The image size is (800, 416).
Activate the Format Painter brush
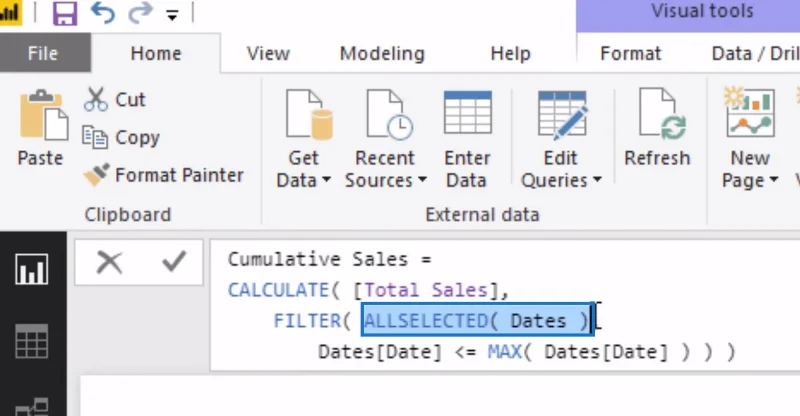coord(163,175)
